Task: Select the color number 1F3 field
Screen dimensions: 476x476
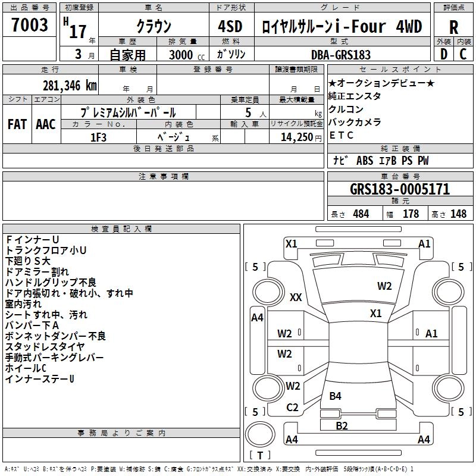Action: click(x=98, y=136)
